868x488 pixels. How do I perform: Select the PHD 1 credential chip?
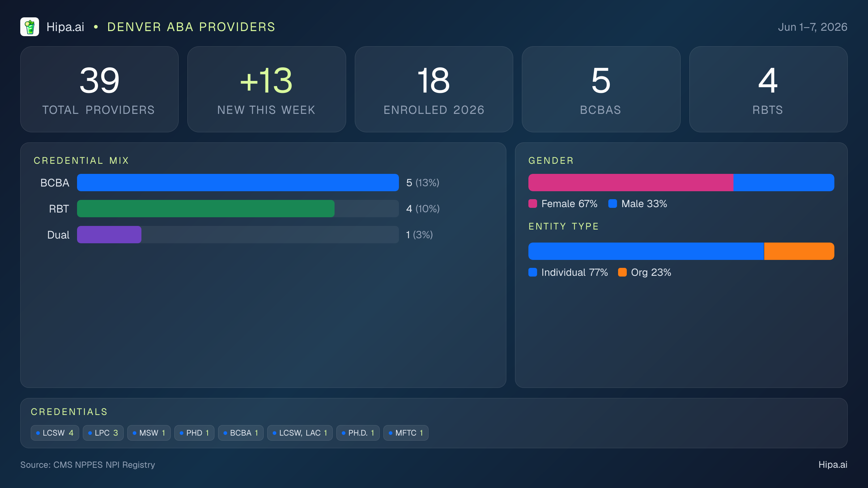[x=194, y=433]
